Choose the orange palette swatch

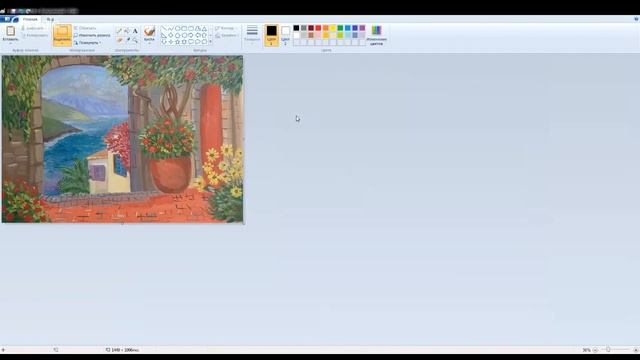[326, 28]
